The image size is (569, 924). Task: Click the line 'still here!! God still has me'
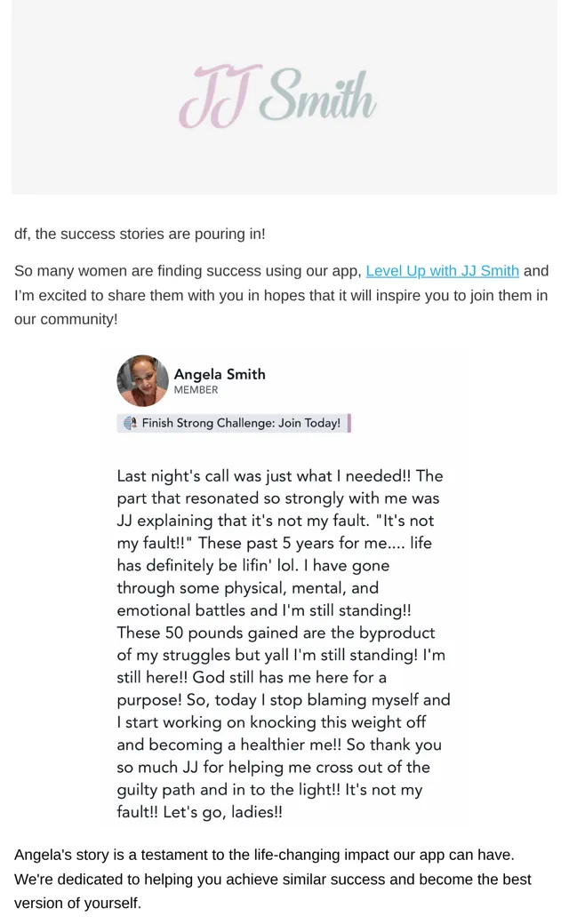tap(252, 677)
